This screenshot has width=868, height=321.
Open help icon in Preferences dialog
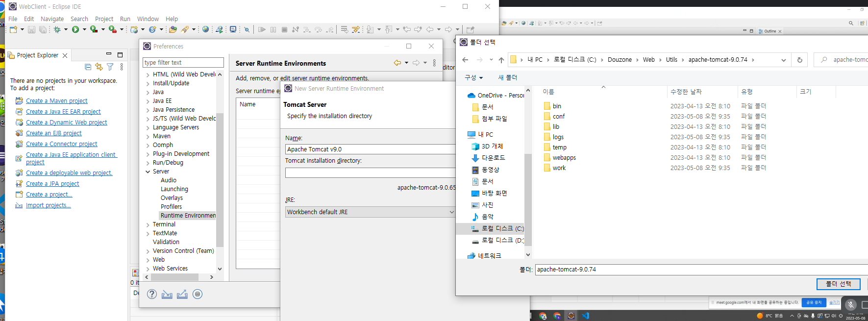(x=152, y=294)
